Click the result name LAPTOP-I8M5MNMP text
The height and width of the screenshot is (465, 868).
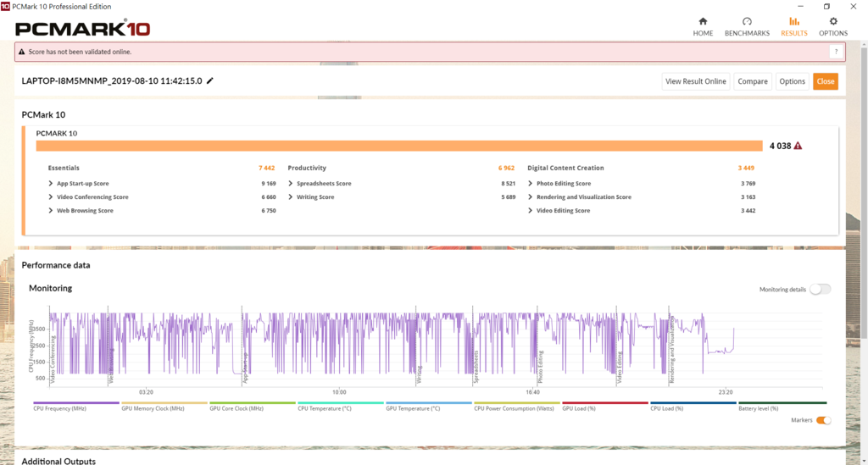coord(112,80)
